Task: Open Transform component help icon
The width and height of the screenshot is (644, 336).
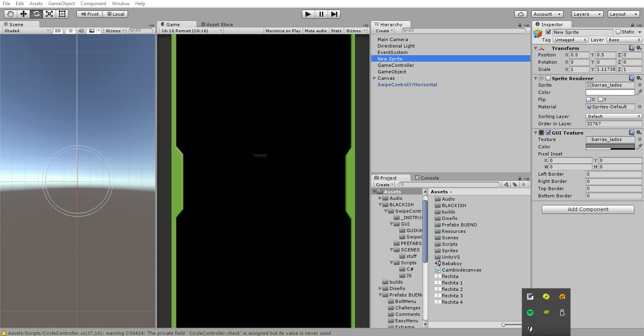Action: (x=632, y=48)
